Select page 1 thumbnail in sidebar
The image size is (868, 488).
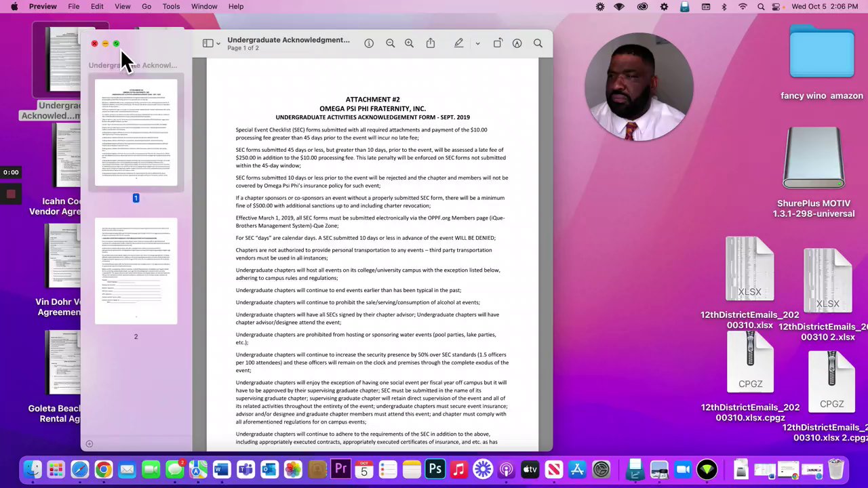tap(136, 133)
